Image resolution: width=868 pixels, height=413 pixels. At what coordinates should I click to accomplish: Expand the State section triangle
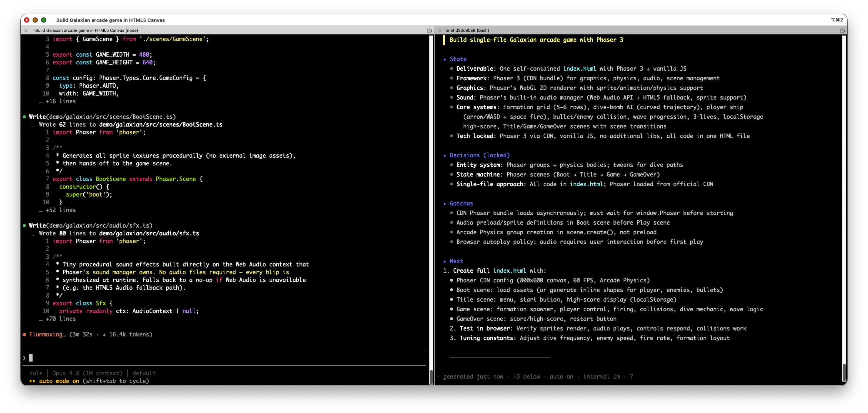(x=445, y=59)
